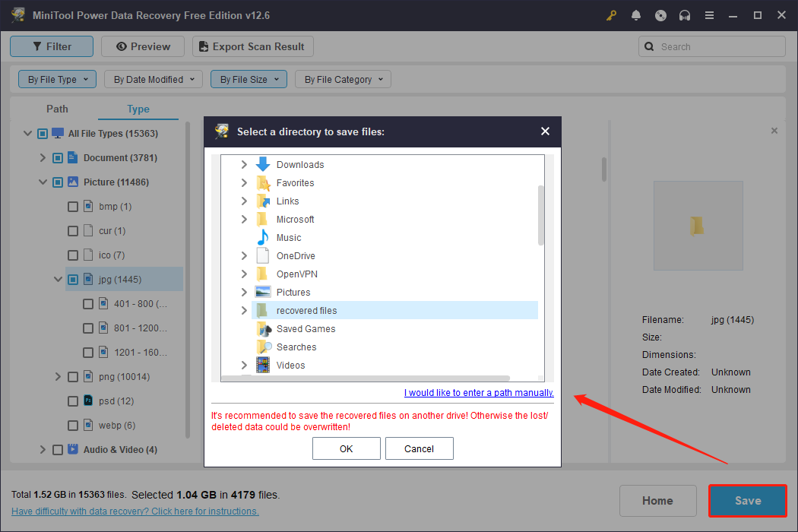
Task: Expand the Downloads folder in the dialog
Action: pos(243,164)
